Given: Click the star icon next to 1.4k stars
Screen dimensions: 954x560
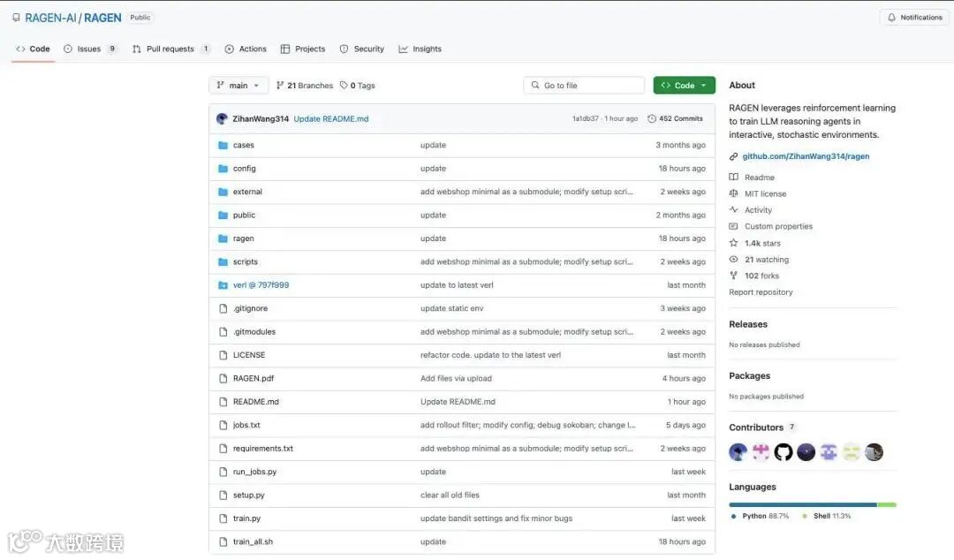Looking at the screenshot, I should 733,243.
